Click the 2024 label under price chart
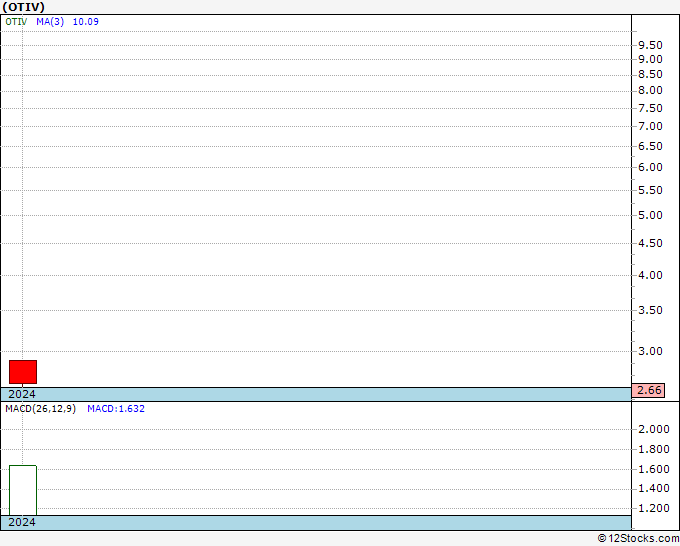The width and height of the screenshot is (680, 546). click(x=22, y=394)
